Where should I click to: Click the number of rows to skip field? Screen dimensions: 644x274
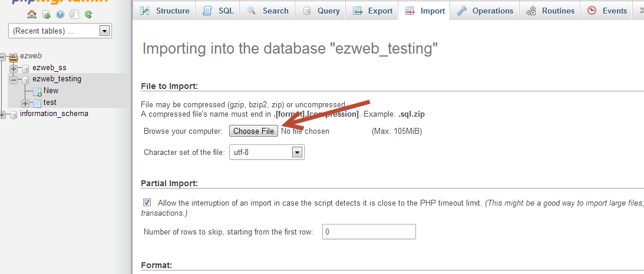click(x=369, y=232)
